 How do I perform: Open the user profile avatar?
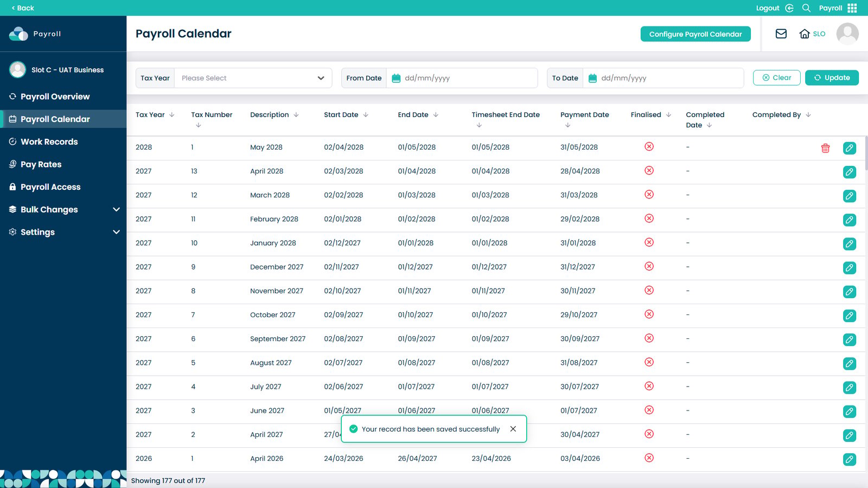(x=847, y=34)
